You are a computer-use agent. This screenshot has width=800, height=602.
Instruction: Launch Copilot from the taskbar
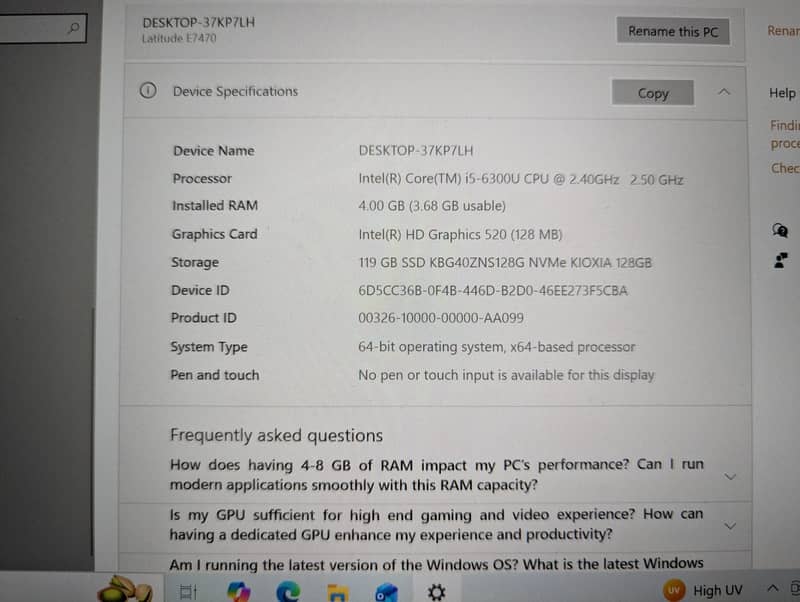pos(238,592)
